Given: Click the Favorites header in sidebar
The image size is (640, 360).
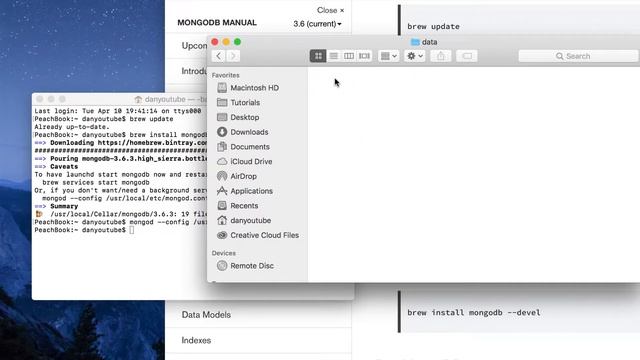Looking at the screenshot, I should [x=225, y=75].
